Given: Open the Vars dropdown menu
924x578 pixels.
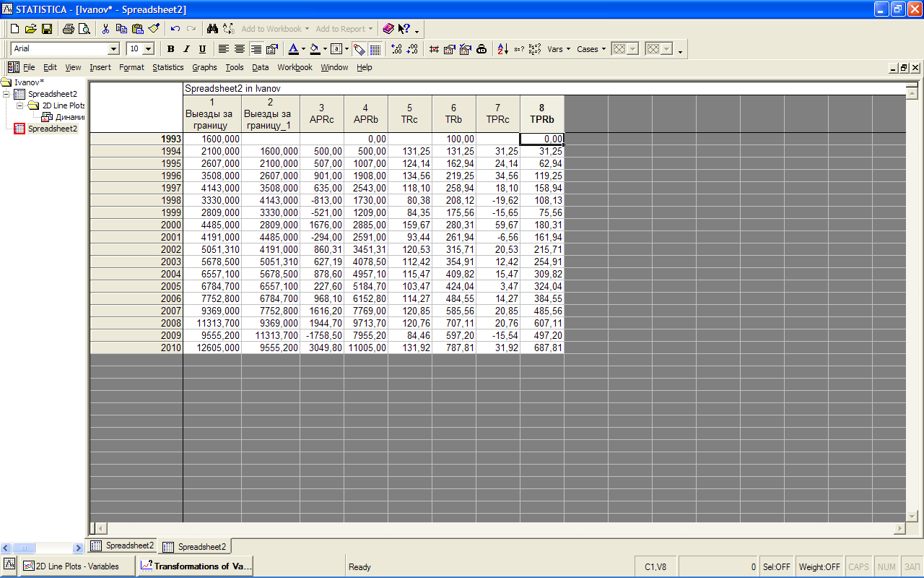Looking at the screenshot, I should pyautogui.click(x=559, y=49).
